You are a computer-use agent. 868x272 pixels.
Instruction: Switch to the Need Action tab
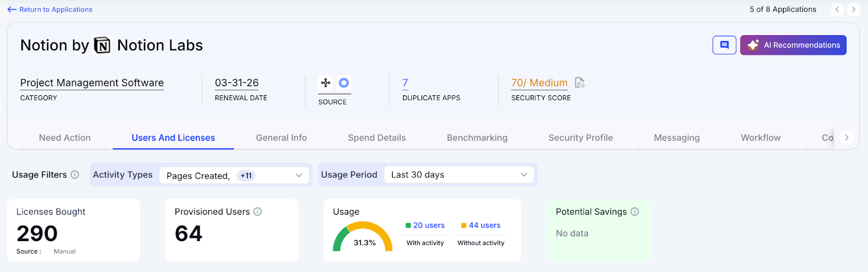click(x=65, y=138)
